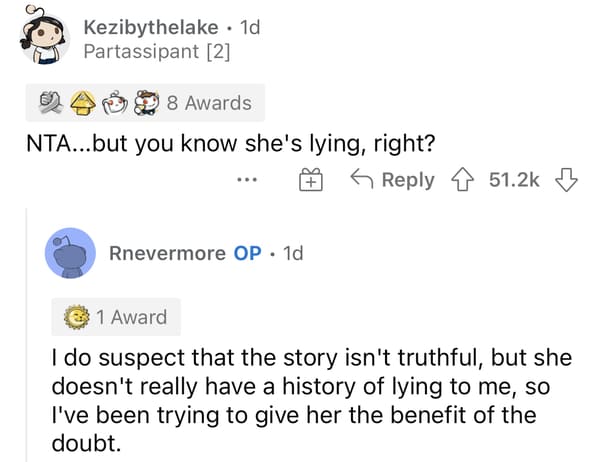
Task: Open the silver award icon
Action: tap(51, 103)
